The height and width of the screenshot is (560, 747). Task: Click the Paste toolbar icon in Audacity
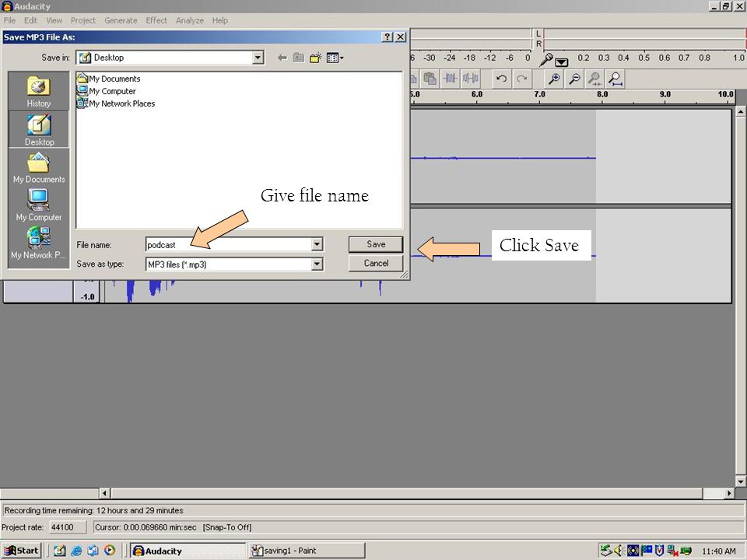click(x=430, y=79)
